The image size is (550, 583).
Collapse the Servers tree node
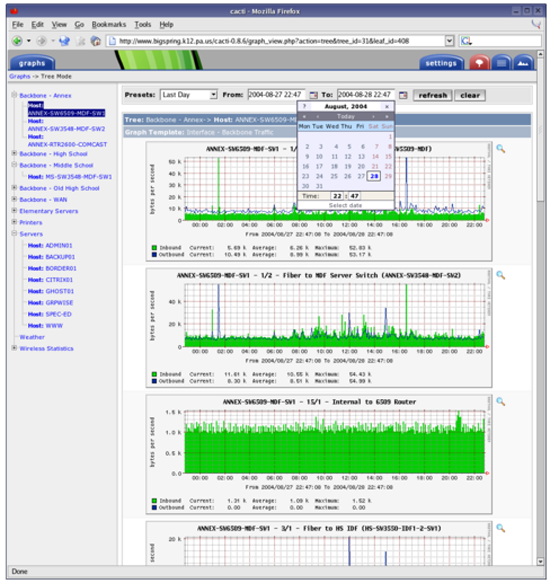point(14,233)
